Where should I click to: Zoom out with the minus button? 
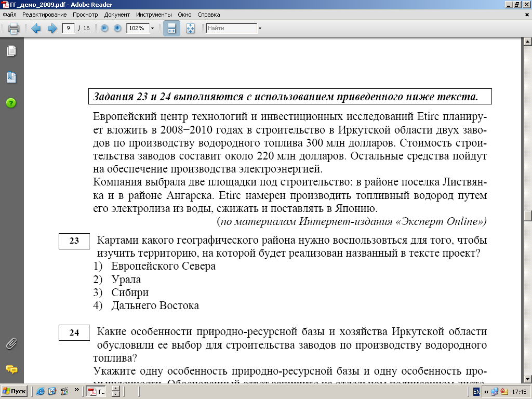104,28
